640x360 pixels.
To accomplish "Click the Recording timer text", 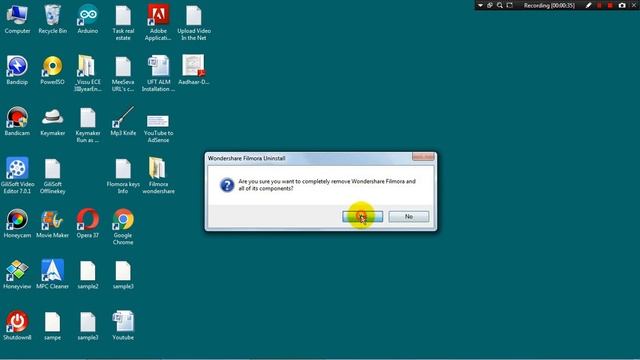I will [x=549, y=5].
